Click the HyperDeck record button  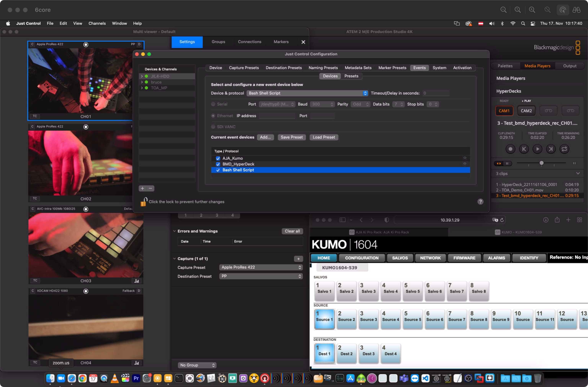pyautogui.click(x=510, y=149)
